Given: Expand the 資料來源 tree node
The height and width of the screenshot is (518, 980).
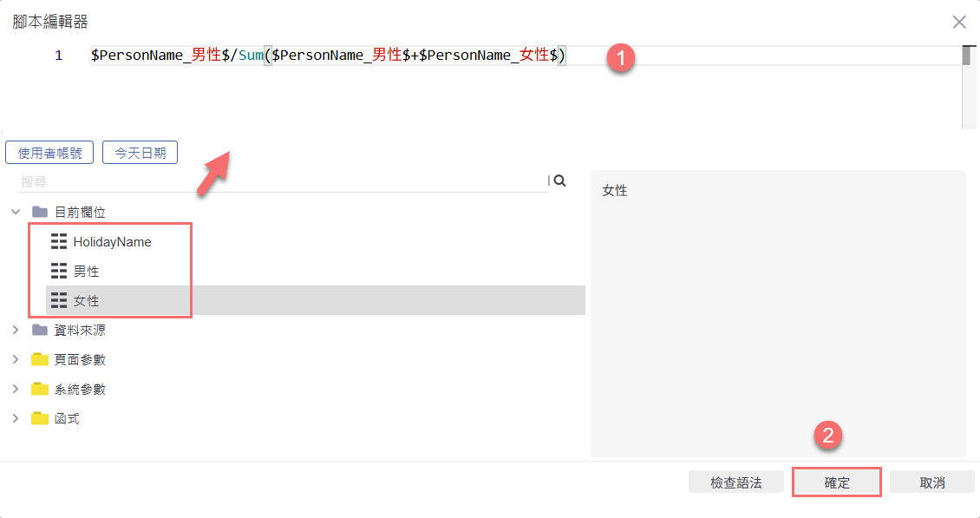Looking at the screenshot, I should pyautogui.click(x=16, y=331).
